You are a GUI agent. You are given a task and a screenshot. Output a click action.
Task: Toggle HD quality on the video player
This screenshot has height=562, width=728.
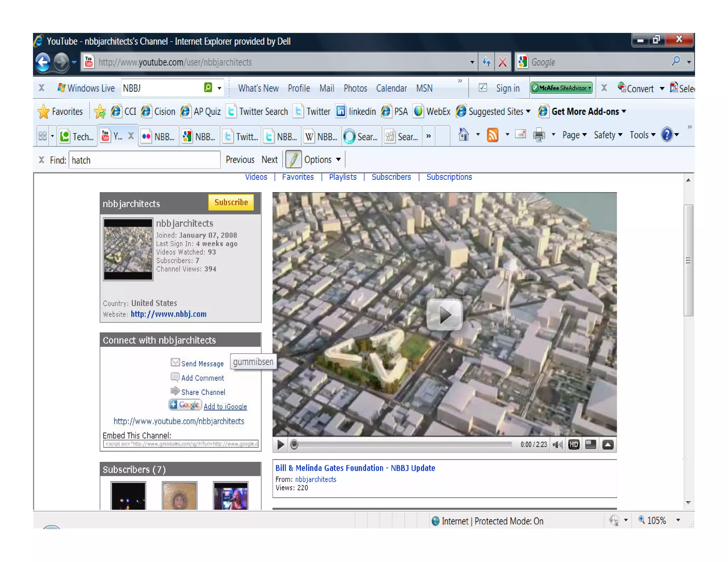coord(574,444)
